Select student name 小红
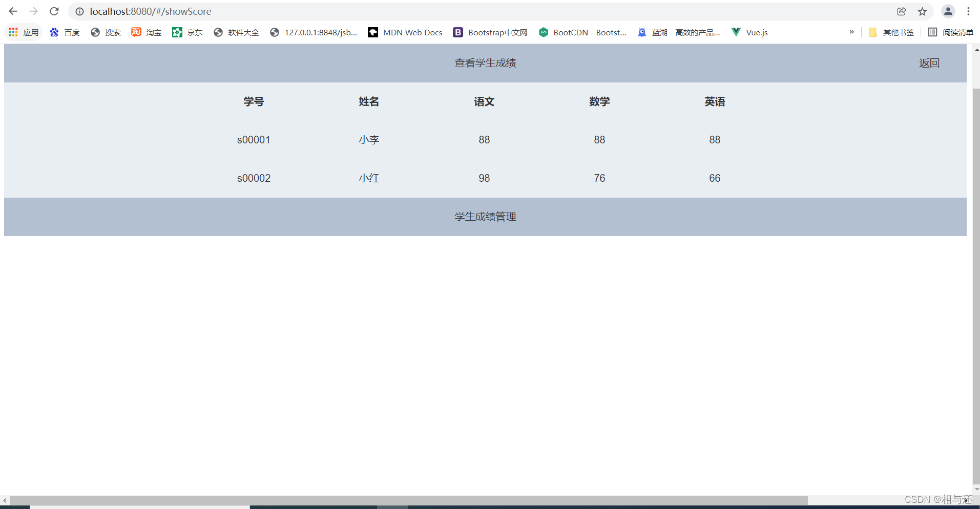The width and height of the screenshot is (980, 509). [x=369, y=178]
